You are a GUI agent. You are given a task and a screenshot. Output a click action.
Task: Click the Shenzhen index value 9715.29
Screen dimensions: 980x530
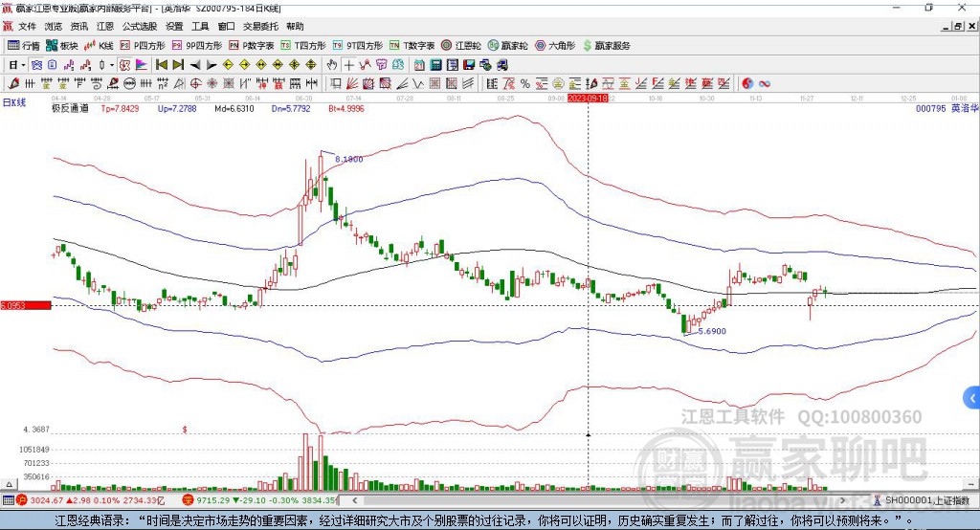coord(213,500)
